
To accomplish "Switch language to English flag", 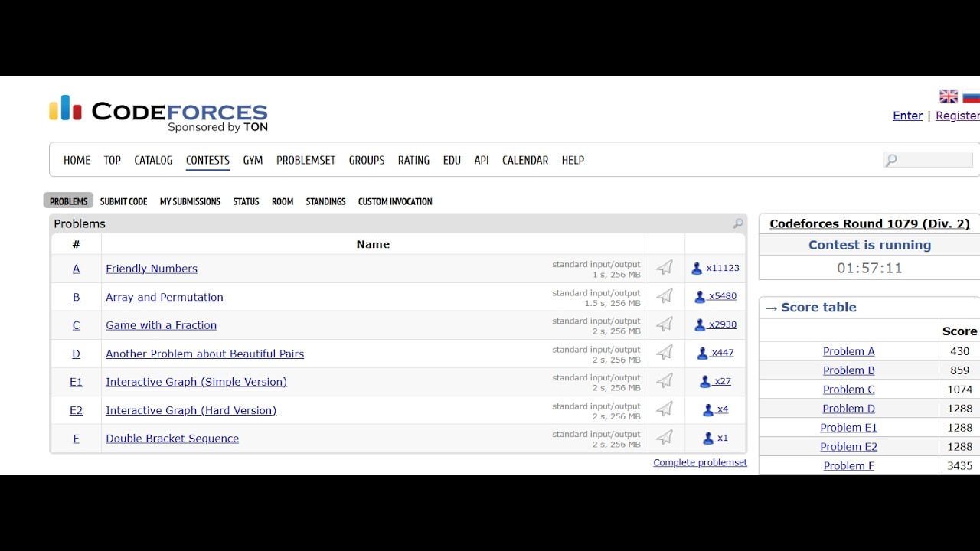I will (949, 96).
